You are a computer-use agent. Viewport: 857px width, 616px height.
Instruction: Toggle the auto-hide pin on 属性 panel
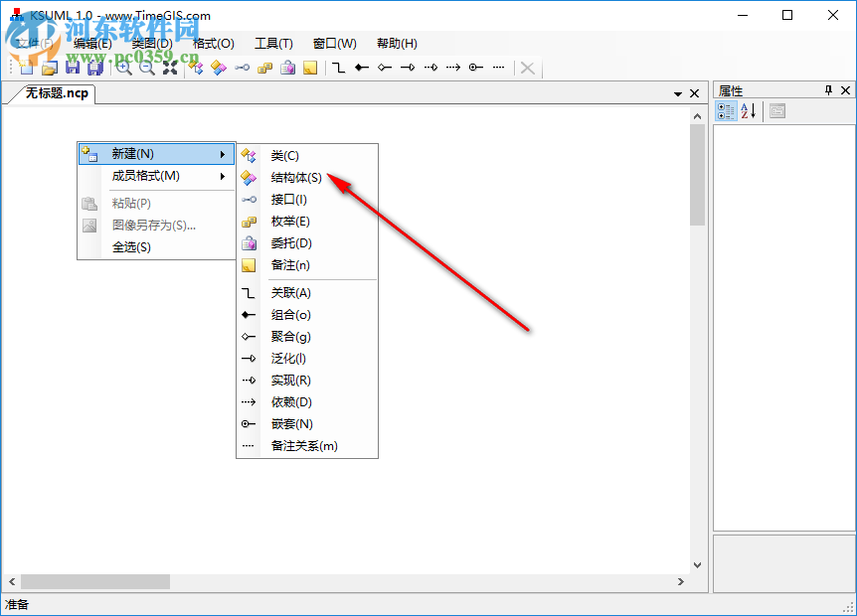(x=829, y=90)
